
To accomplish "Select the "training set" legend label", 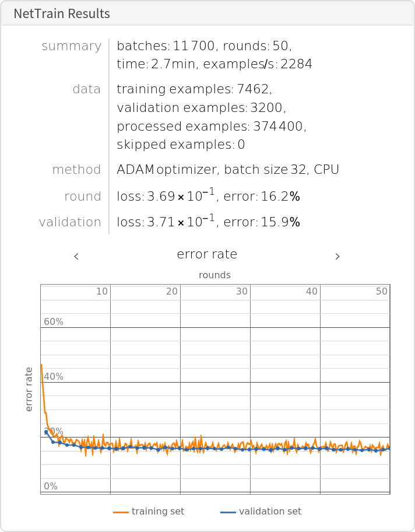I will point(157,512).
